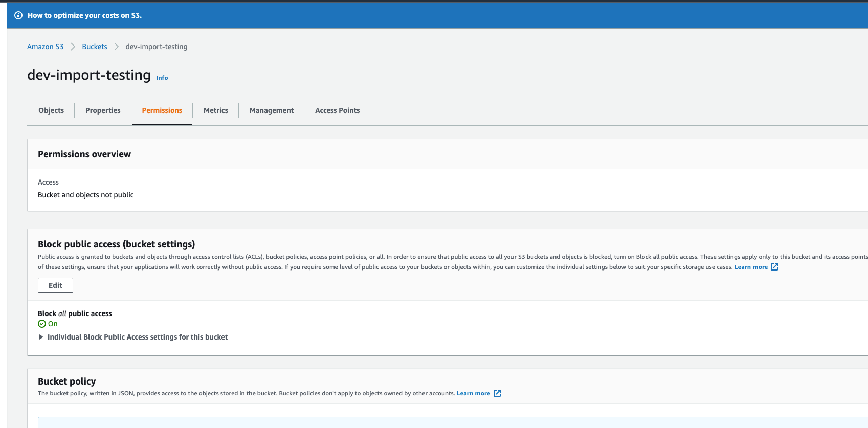Image resolution: width=868 pixels, height=428 pixels.
Task: Click 'Block all public access' label
Action: point(75,313)
